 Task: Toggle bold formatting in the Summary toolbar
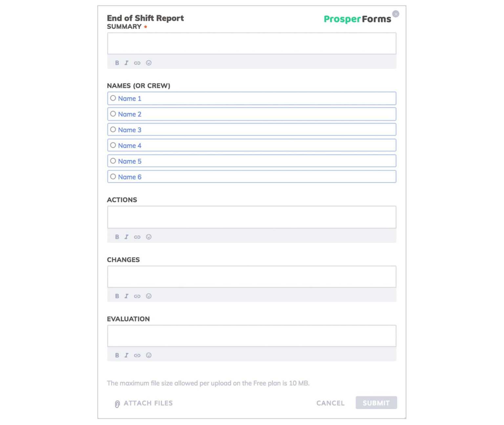[x=117, y=63]
